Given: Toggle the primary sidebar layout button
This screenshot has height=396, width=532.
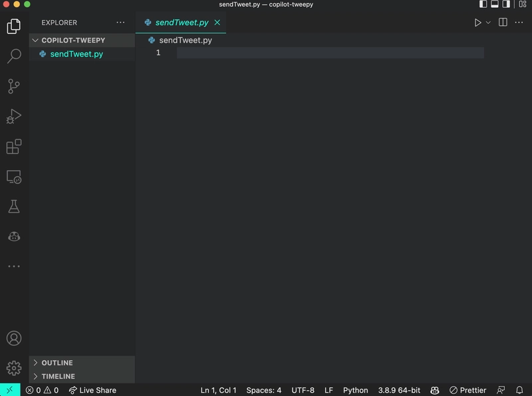Looking at the screenshot, I should pos(483,5).
